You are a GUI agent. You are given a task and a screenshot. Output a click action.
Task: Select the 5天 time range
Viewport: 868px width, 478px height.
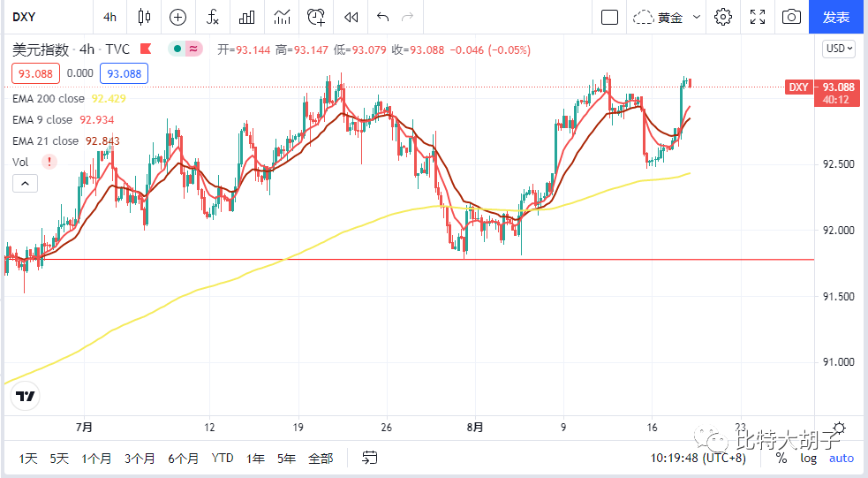click(x=58, y=459)
